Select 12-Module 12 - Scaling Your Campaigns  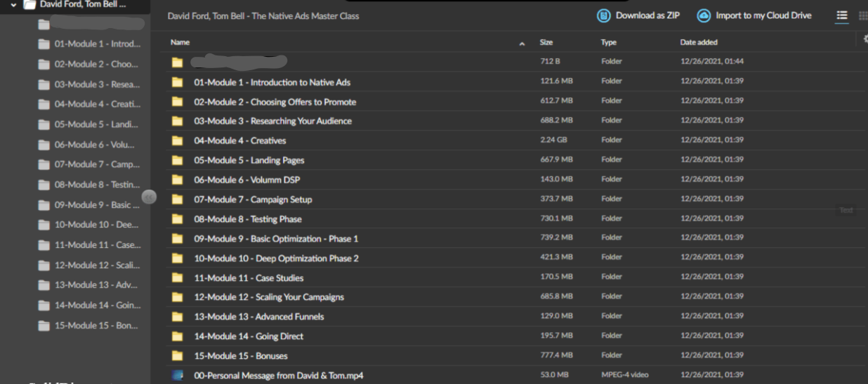click(269, 297)
